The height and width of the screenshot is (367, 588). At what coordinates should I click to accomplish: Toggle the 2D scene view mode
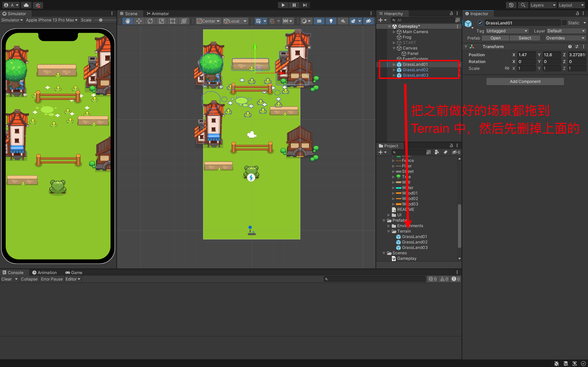point(319,21)
